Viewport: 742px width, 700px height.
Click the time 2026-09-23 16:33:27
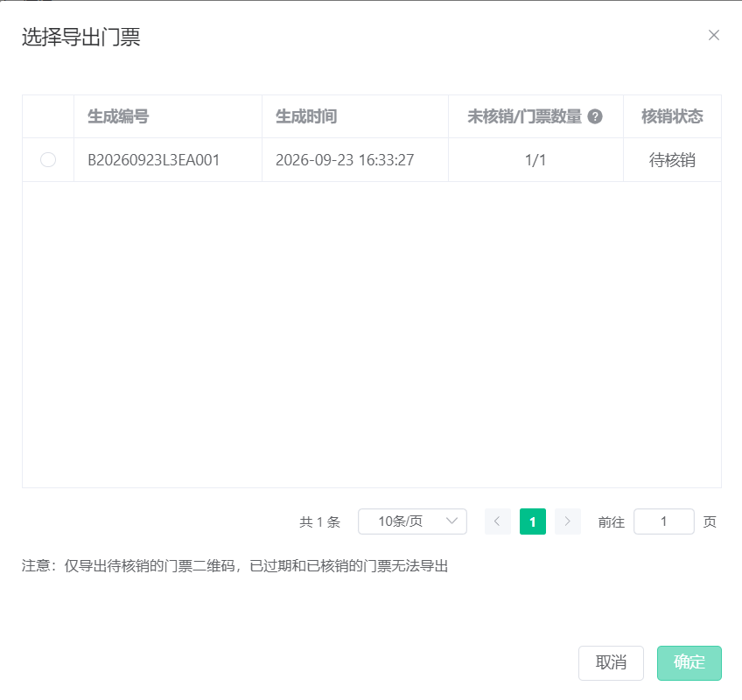345,160
